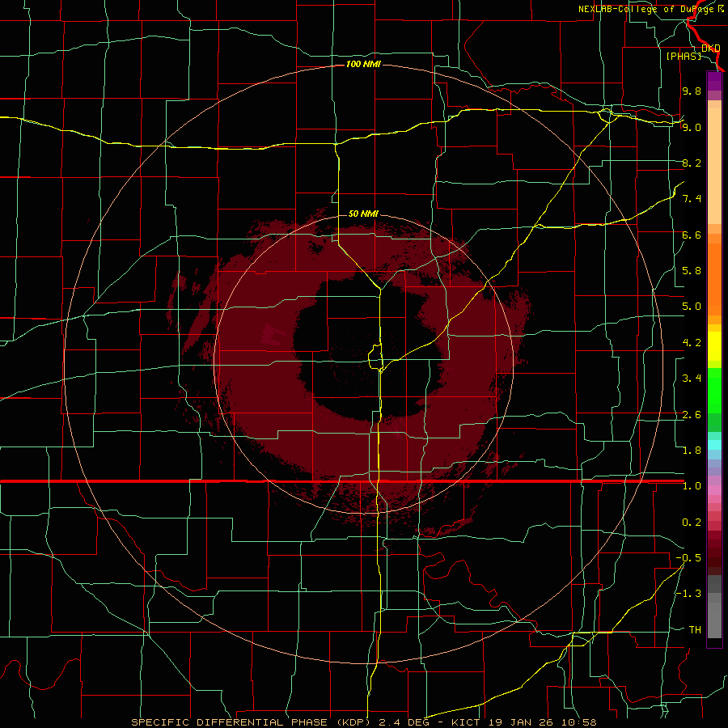728x728 pixels.
Task: Pick the purple top color bar segment
Action: click(714, 81)
